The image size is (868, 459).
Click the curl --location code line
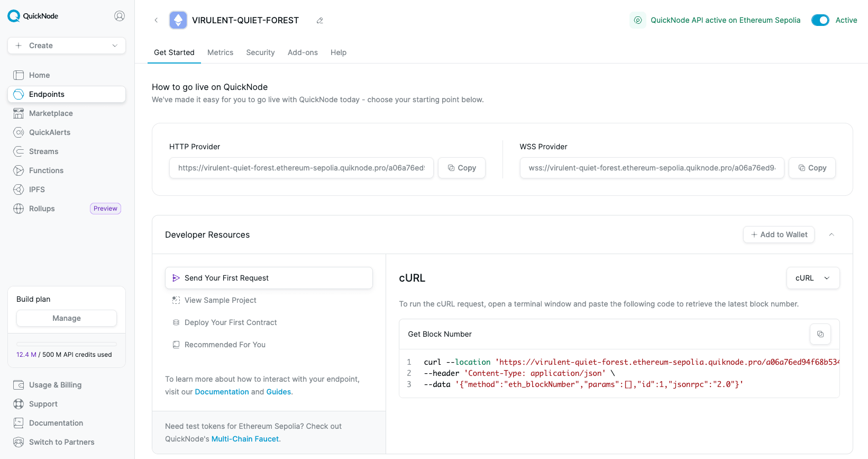[x=631, y=362]
